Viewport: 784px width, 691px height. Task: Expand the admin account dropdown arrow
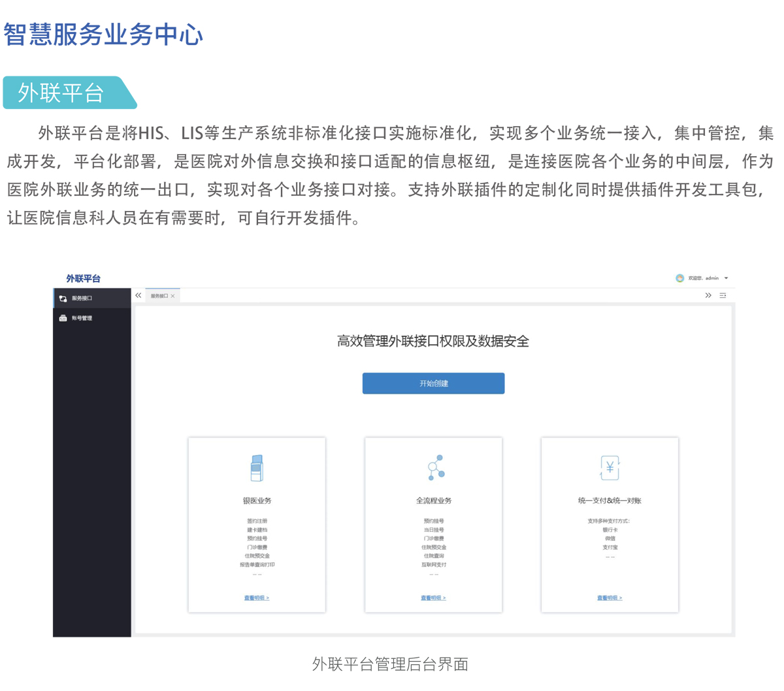click(x=726, y=278)
